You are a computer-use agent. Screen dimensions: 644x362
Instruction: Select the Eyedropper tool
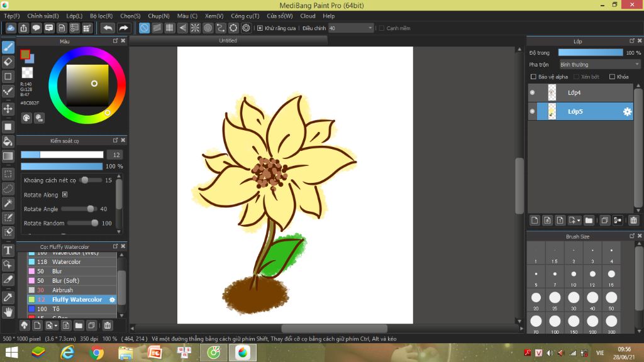click(8, 297)
